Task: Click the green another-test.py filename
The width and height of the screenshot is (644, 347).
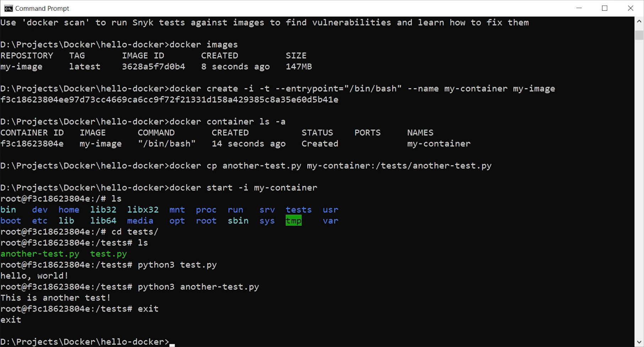Action: pyautogui.click(x=39, y=254)
